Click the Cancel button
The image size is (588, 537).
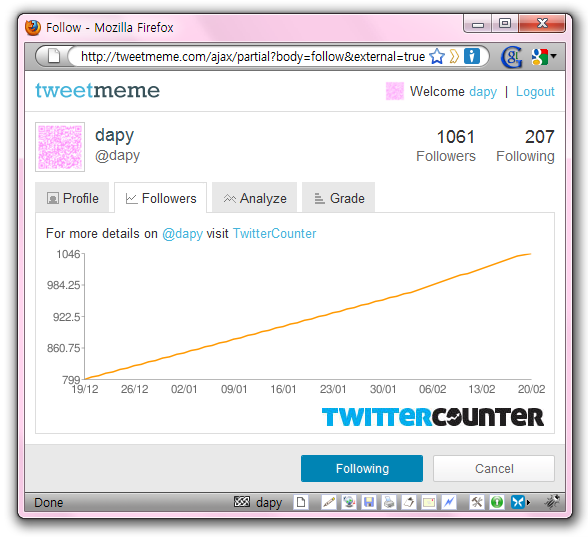tap(494, 468)
